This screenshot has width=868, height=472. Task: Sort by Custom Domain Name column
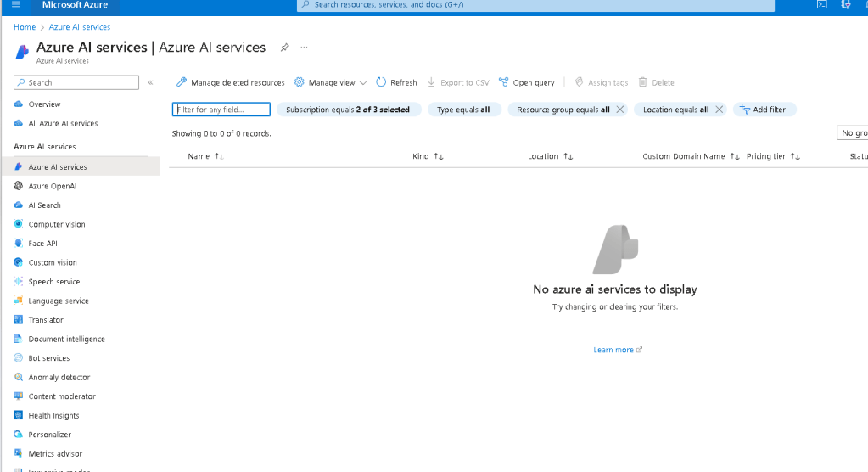691,156
